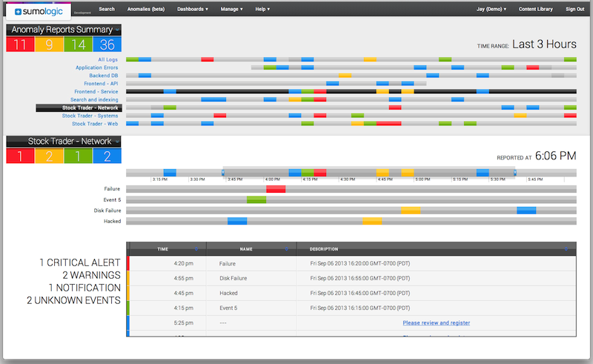This screenshot has width=593, height=364.
Task: Click the blue block in the Disk Failure row
Action: 526,211
